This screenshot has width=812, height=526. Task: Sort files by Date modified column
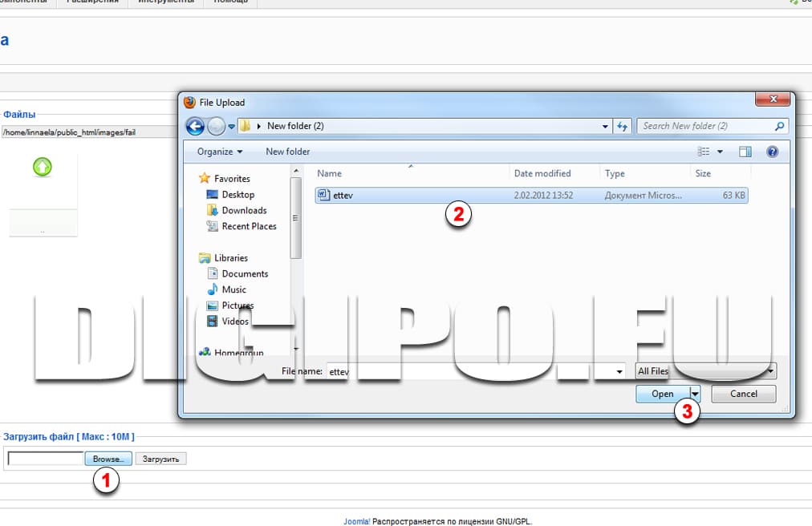(x=542, y=173)
